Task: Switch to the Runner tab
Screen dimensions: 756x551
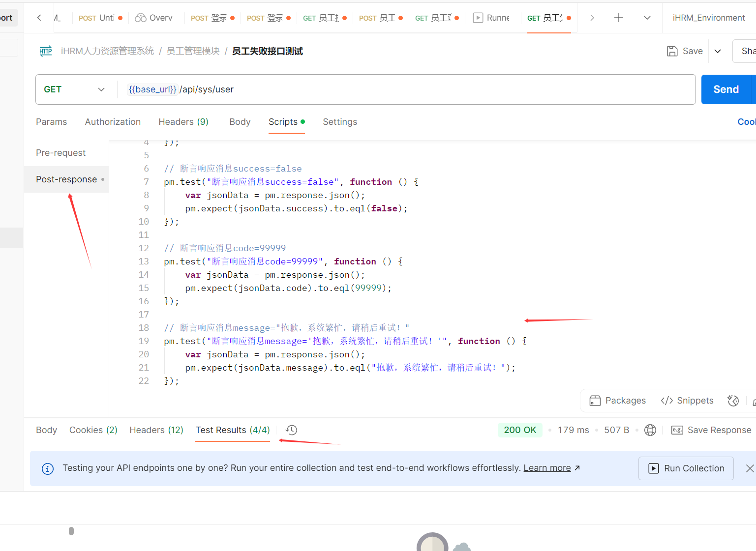Action: (491, 18)
